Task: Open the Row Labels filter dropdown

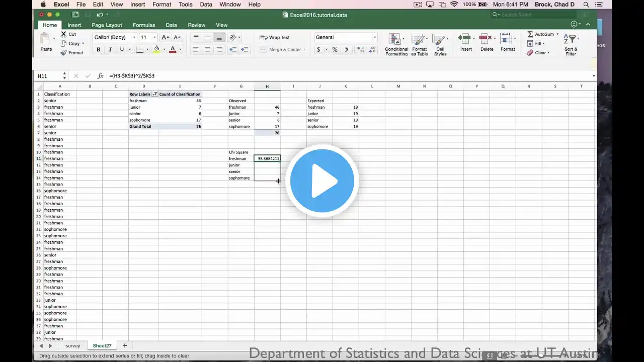Action: click(x=154, y=94)
